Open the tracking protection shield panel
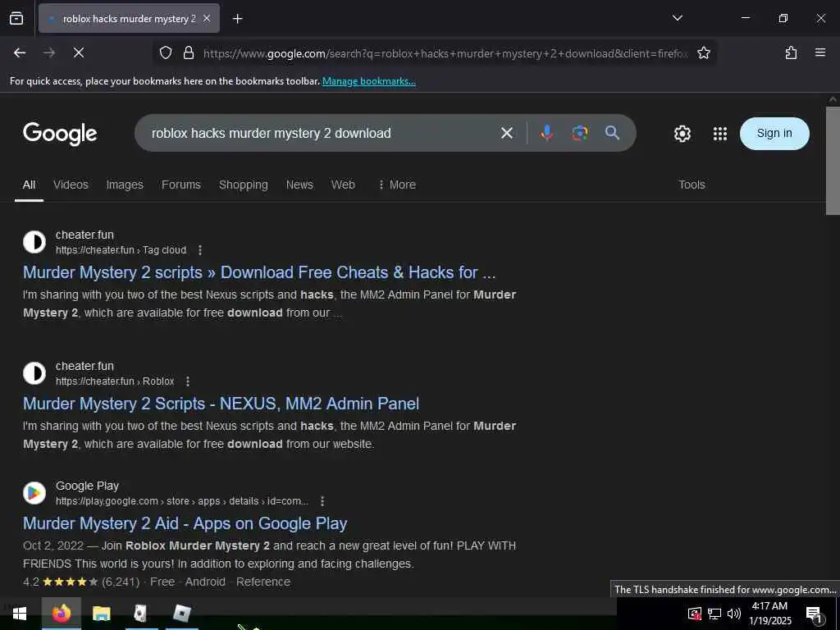 tap(166, 52)
